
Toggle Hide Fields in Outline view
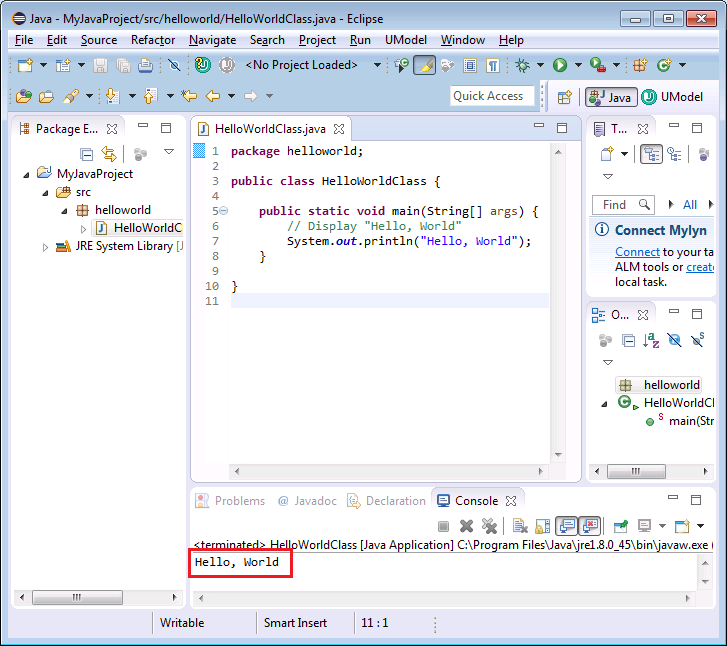pos(675,340)
